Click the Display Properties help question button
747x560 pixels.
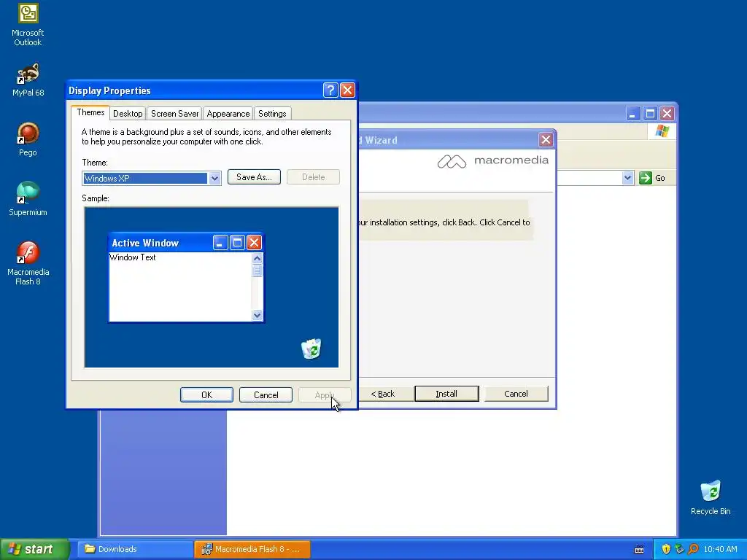[x=330, y=90]
